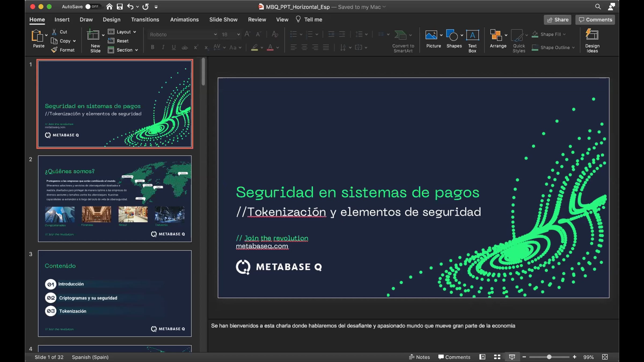Open the Shapes gallery
This screenshot has width=644, height=362.
pos(454,39)
